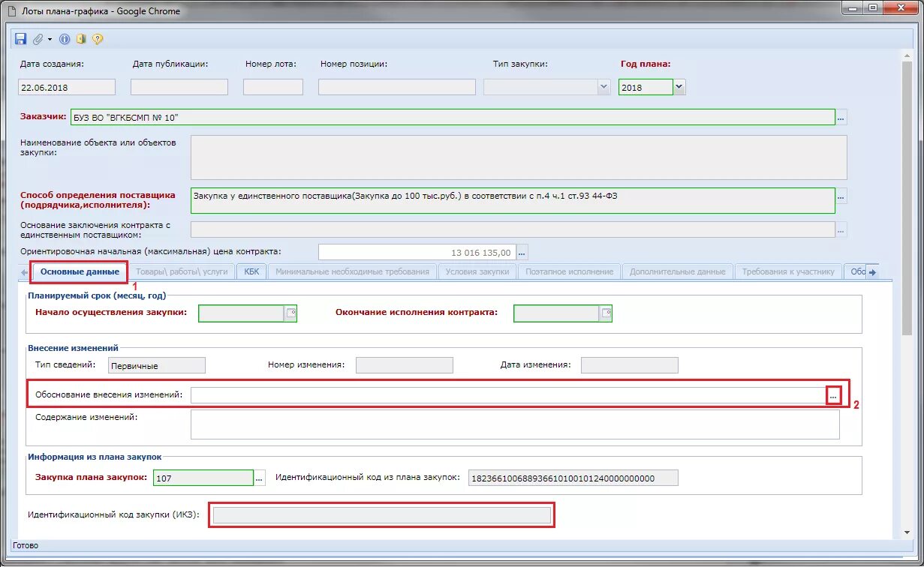
Task: Click the left tab scroll arrow
Action: point(25,271)
